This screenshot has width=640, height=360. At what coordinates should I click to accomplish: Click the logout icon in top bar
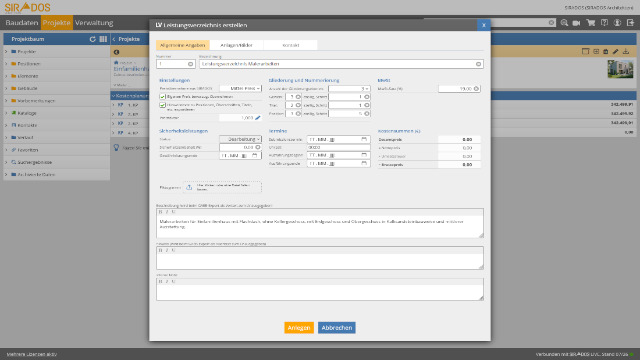(630, 23)
